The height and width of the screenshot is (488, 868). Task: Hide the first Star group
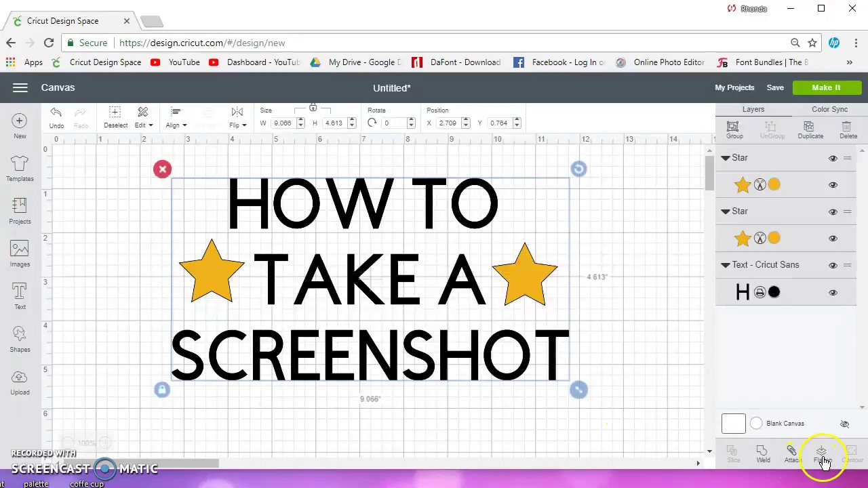833,158
